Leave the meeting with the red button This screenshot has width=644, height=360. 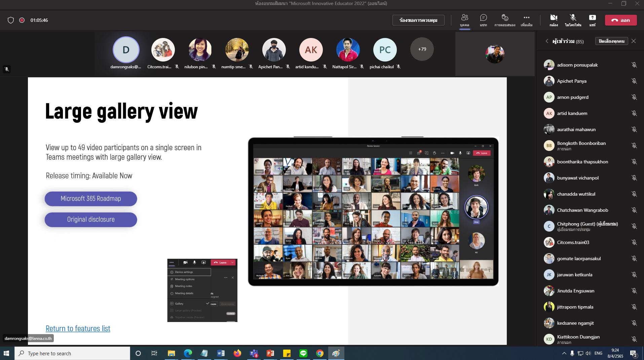621,20
